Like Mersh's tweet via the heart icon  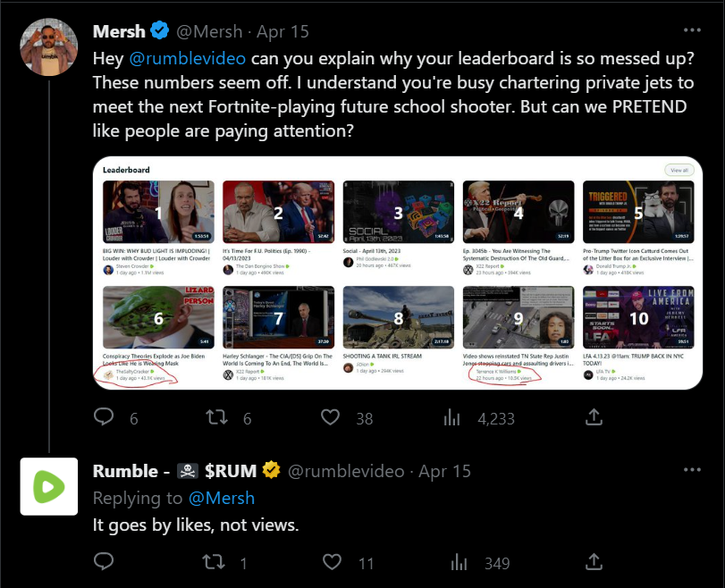tap(330, 416)
